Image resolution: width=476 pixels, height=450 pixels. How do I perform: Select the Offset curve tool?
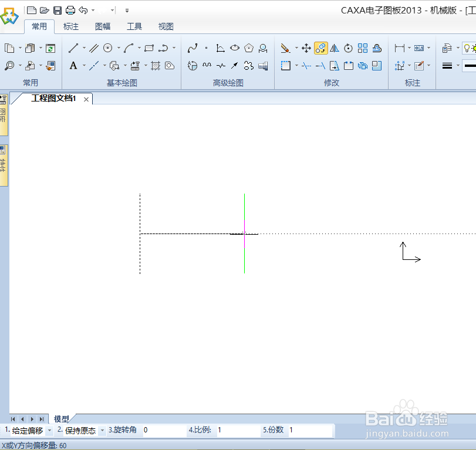coord(377,48)
